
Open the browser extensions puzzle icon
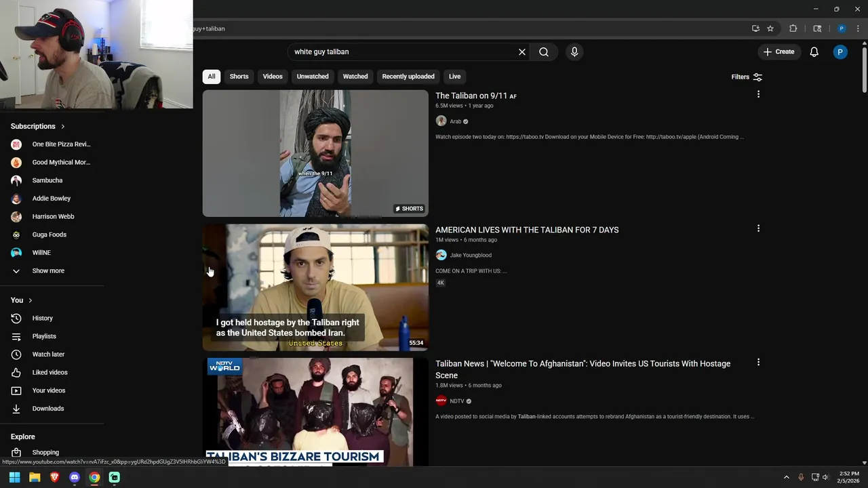click(793, 28)
